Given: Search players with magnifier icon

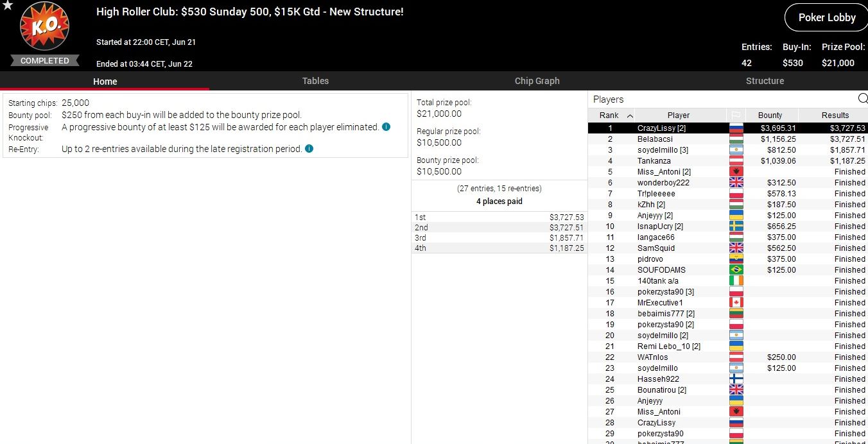Looking at the screenshot, I should 862,99.
